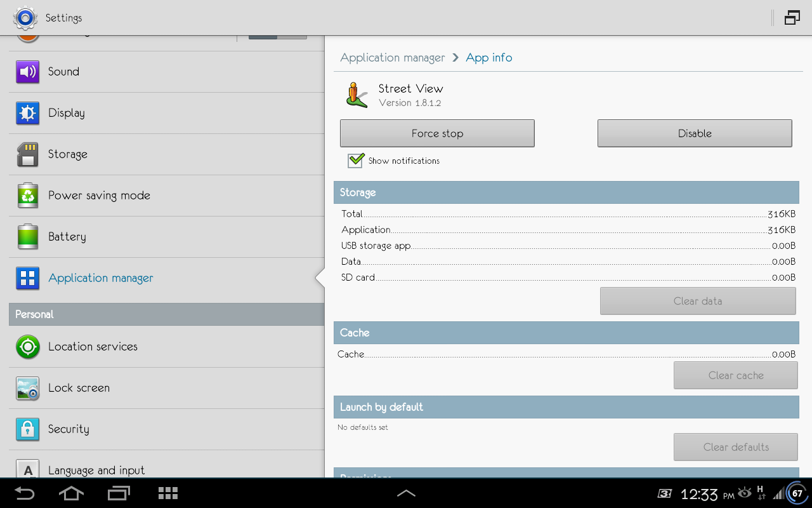Tap the Power saving mode recycle icon
The width and height of the screenshot is (812, 508).
27,196
